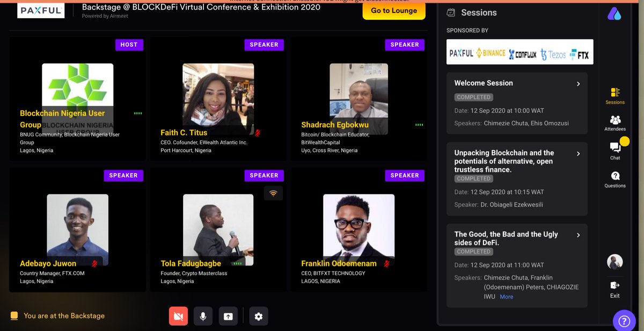Click Powered by Airmeet text
This screenshot has width=644, height=331.
pos(105,16)
